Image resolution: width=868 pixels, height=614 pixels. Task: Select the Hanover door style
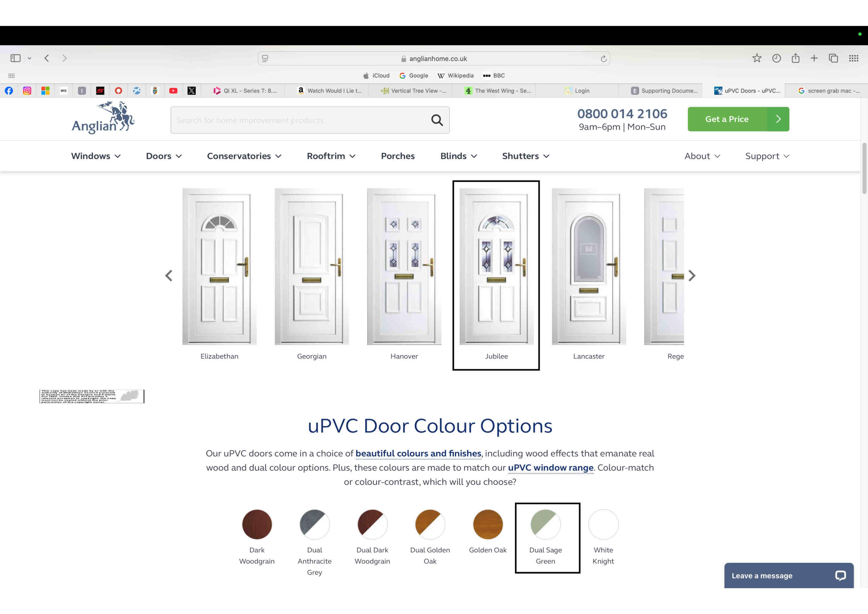[404, 274]
